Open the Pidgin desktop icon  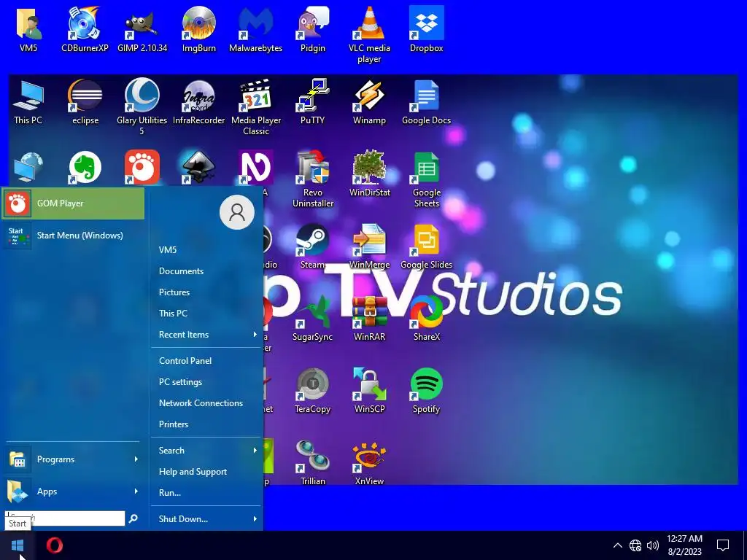point(312,29)
